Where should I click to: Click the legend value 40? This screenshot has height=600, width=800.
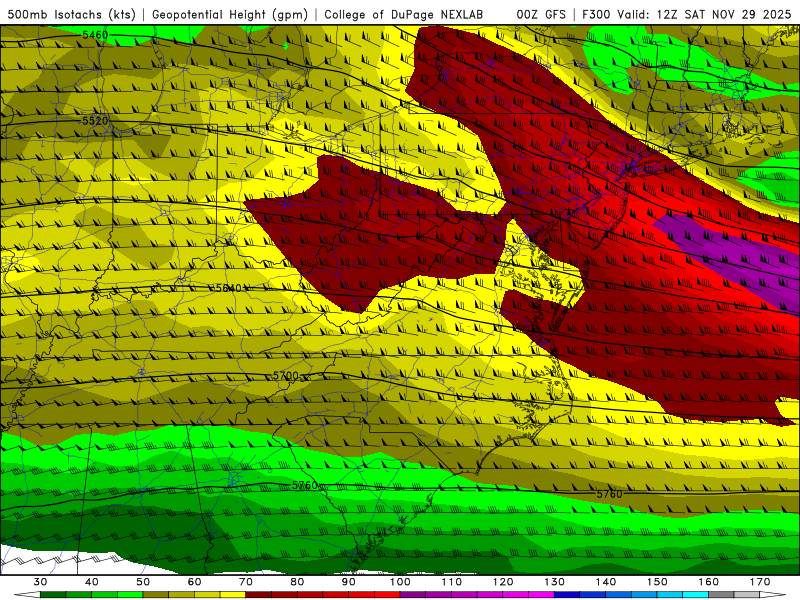pyautogui.click(x=92, y=582)
